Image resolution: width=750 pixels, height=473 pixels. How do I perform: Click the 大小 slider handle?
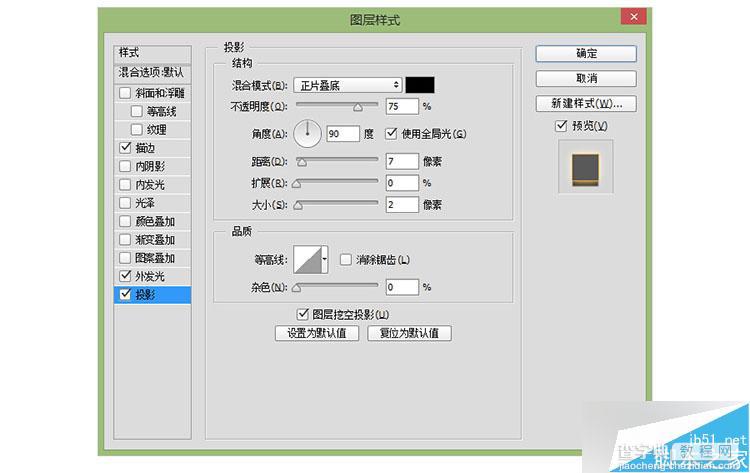click(298, 206)
